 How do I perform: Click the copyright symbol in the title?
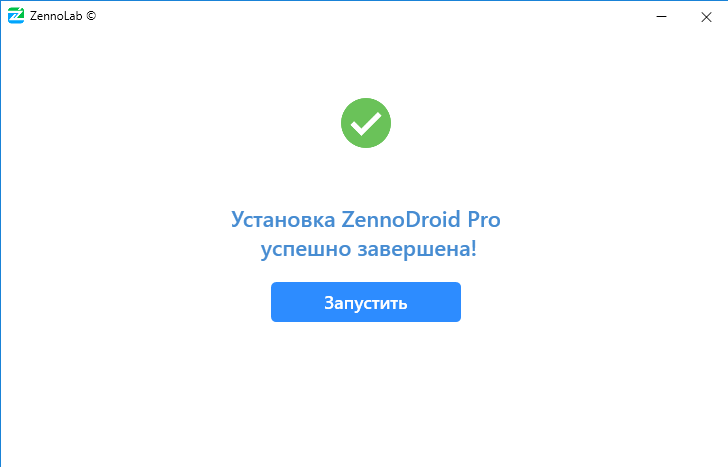(91, 15)
